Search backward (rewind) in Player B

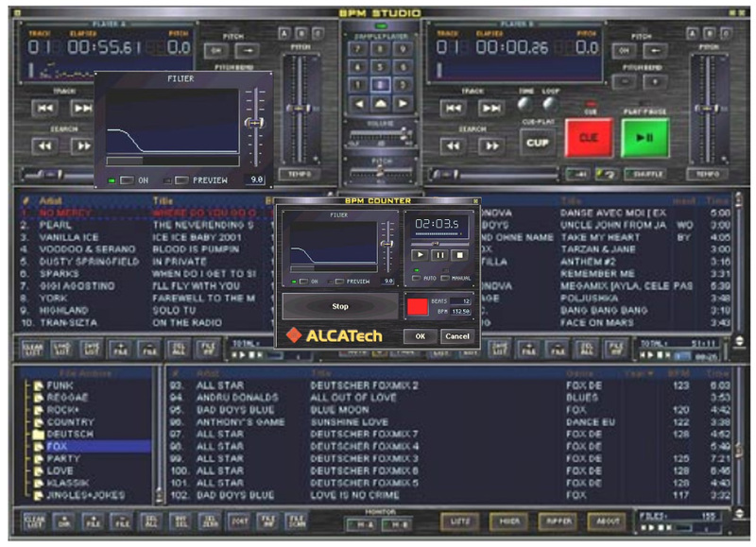454,145
